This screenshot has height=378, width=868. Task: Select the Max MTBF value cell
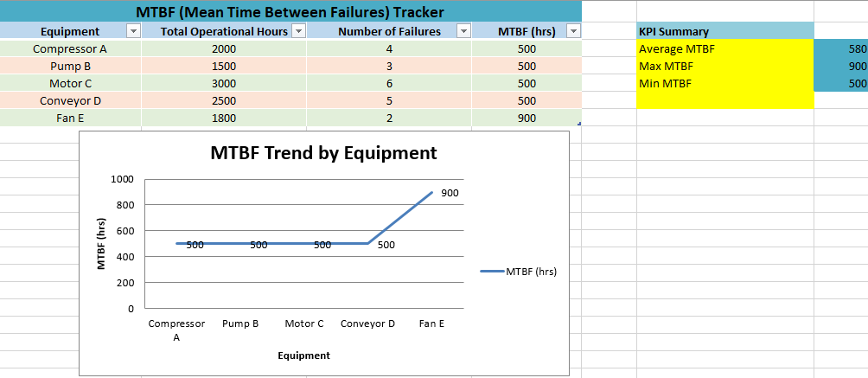point(840,66)
